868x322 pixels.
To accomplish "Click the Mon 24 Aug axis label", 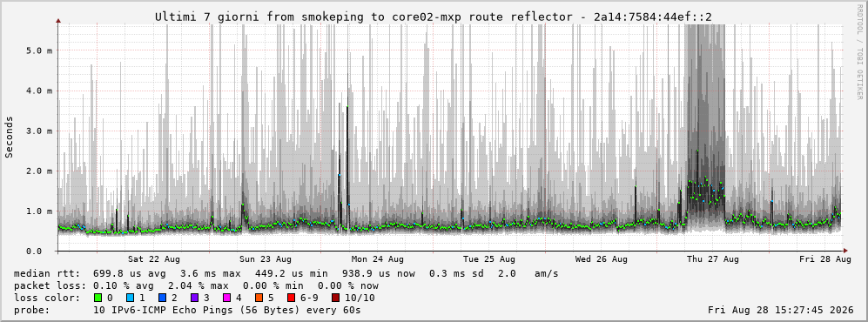I will point(378,259).
